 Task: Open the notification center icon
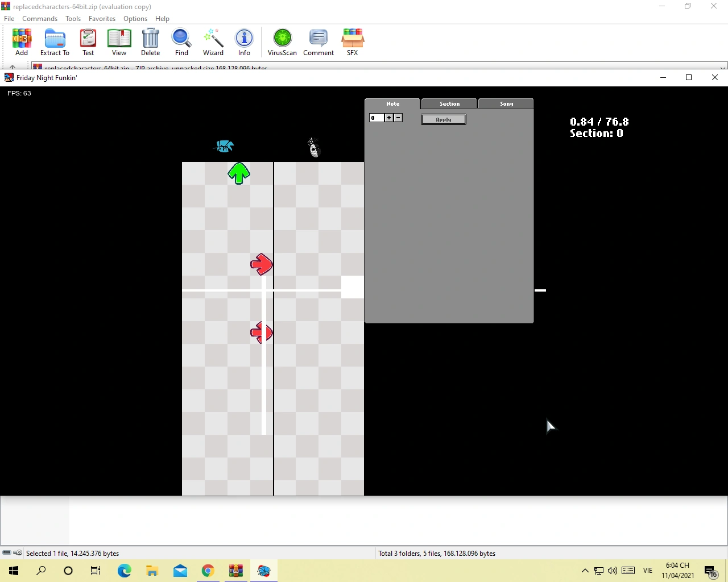tap(710, 571)
